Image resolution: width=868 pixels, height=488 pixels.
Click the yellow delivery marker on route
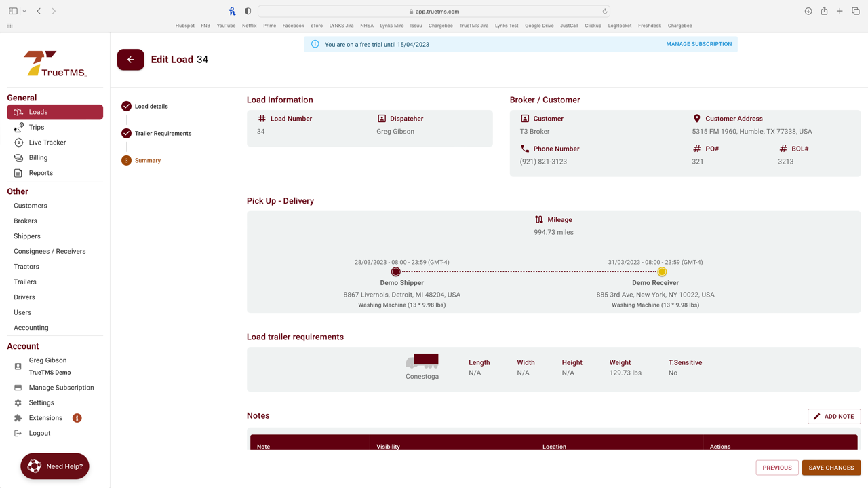662,272
